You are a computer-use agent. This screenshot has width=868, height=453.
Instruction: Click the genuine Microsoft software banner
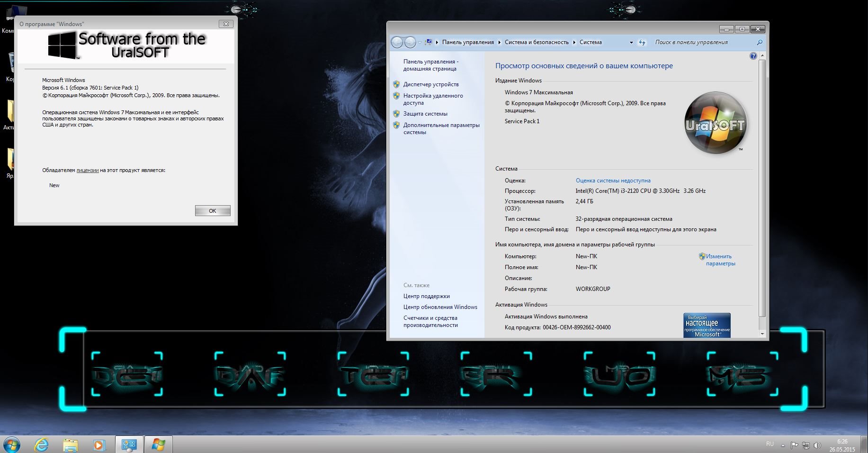707,325
